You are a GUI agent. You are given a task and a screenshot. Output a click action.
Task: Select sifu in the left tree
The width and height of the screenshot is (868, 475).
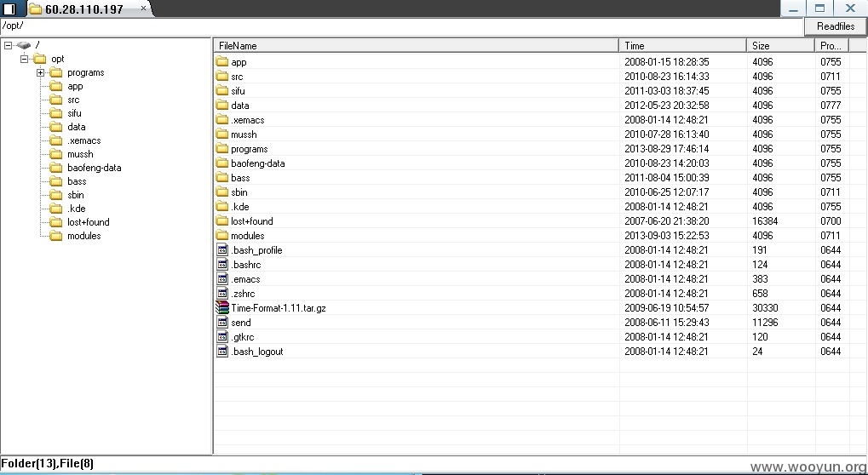pos(74,113)
